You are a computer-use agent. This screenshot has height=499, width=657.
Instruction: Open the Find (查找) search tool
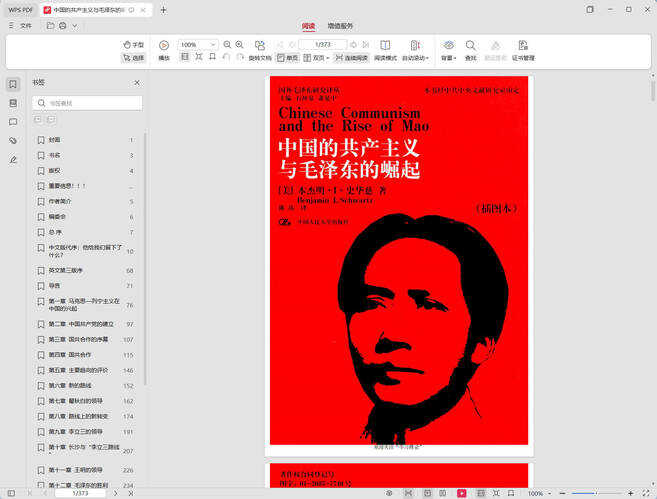[x=470, y=45]
